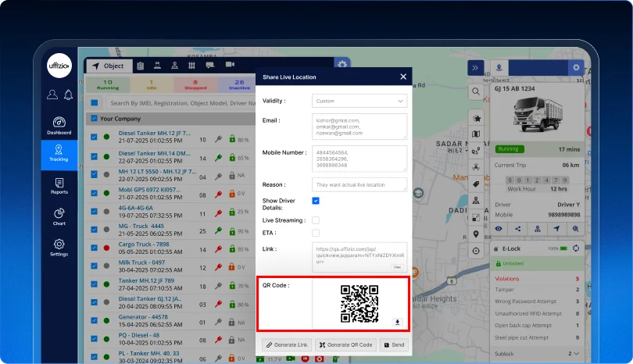Click lock icon for Mobi GPS 6972
This screenshot has width=633, height=364.
coord(232,193)
